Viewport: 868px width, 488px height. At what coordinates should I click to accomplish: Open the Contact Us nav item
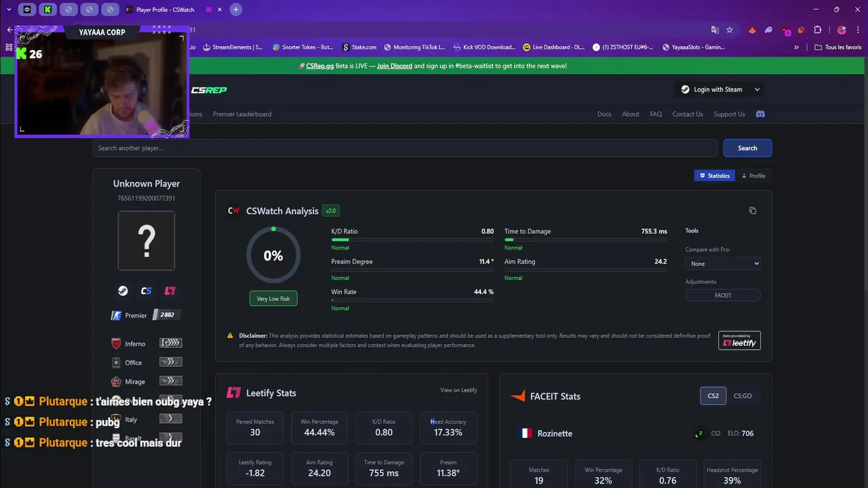688,114
